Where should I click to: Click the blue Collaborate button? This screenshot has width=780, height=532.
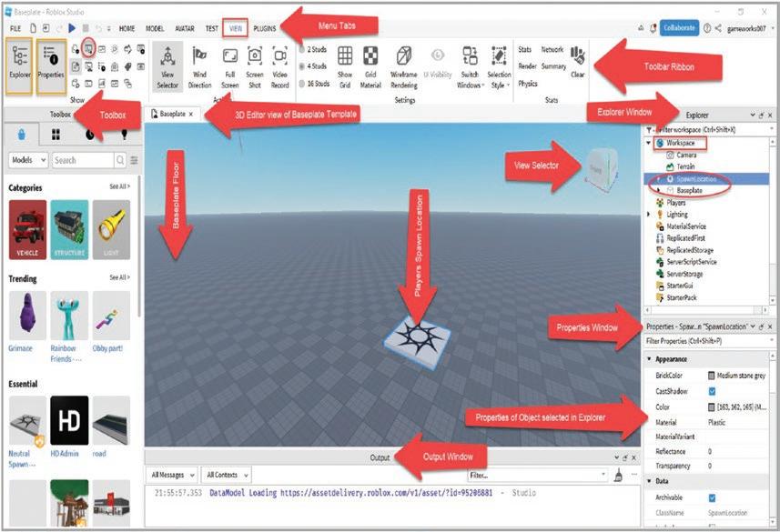click(x=679, y=28)
